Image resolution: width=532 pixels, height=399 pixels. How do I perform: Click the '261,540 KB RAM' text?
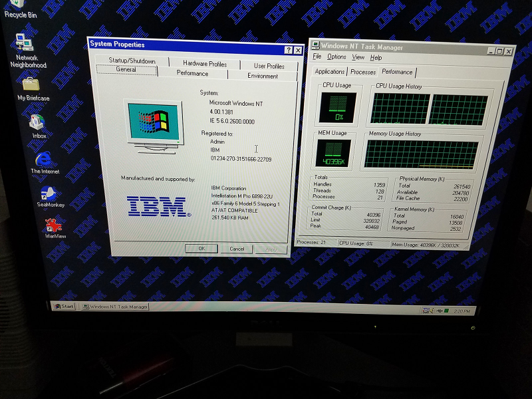tap(229, 217)
